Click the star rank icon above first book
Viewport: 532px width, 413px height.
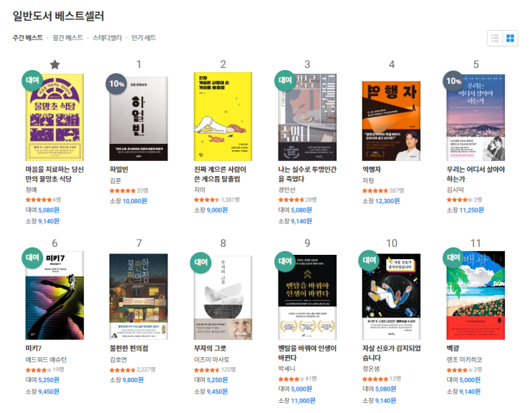(x=54, y=64)
